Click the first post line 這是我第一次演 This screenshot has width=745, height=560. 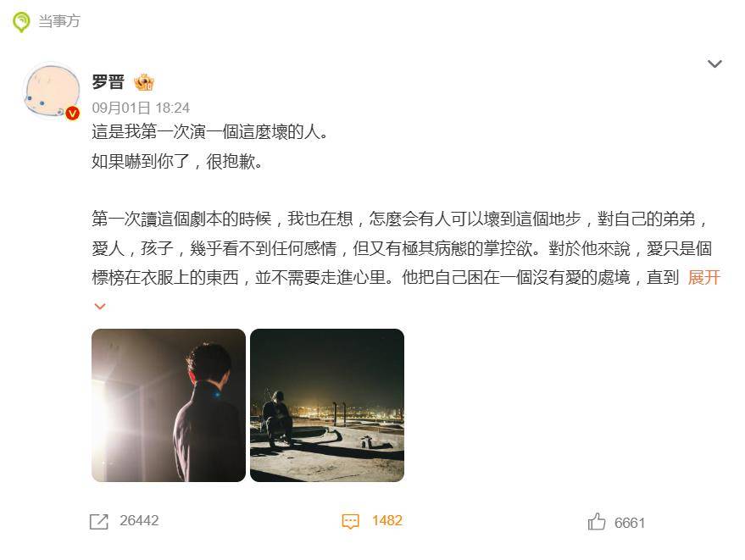click(210, 132)
